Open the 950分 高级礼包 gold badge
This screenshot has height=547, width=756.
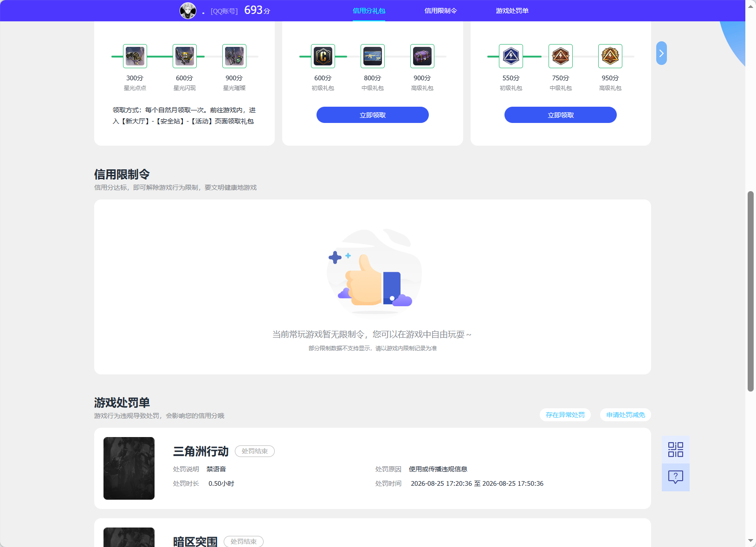pyautogui.click(x=610, y=56)
